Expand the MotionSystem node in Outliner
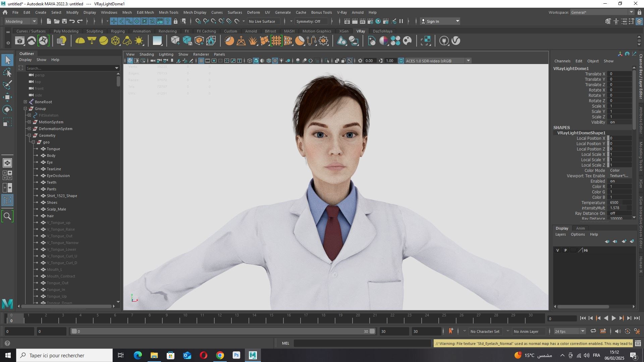The width and height of the screenshot is (644, 362). [30, 122]
